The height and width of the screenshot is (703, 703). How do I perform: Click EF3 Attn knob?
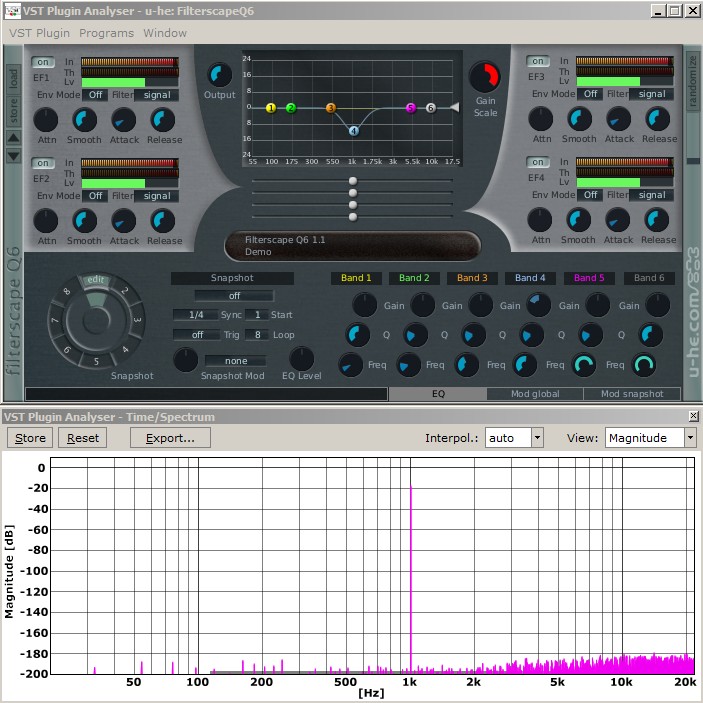click(x=541, y=119)
